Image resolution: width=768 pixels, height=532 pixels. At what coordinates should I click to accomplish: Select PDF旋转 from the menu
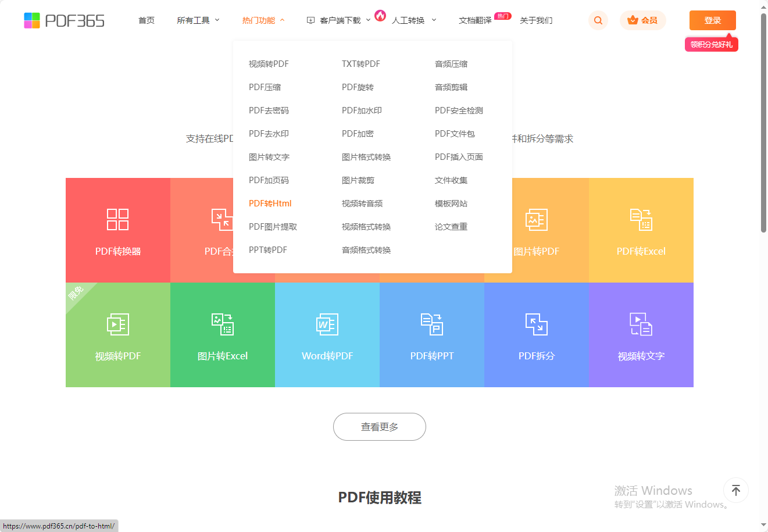tap(358, 87)
